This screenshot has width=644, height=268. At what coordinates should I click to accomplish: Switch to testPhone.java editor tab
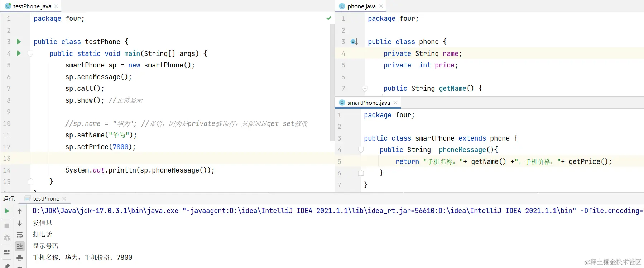(x=32, y=6)
